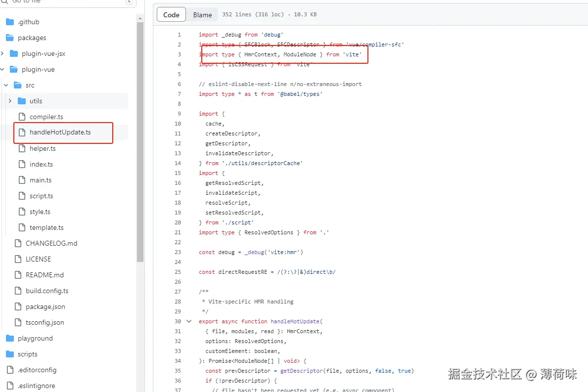Select the packages folder name

point(32,38)
